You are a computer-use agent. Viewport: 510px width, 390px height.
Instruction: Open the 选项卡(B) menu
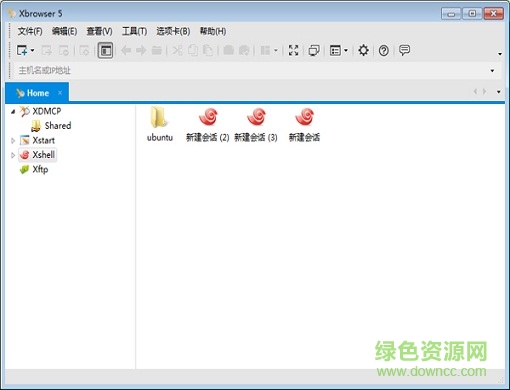pyautogui.click(x=173, y=31)
